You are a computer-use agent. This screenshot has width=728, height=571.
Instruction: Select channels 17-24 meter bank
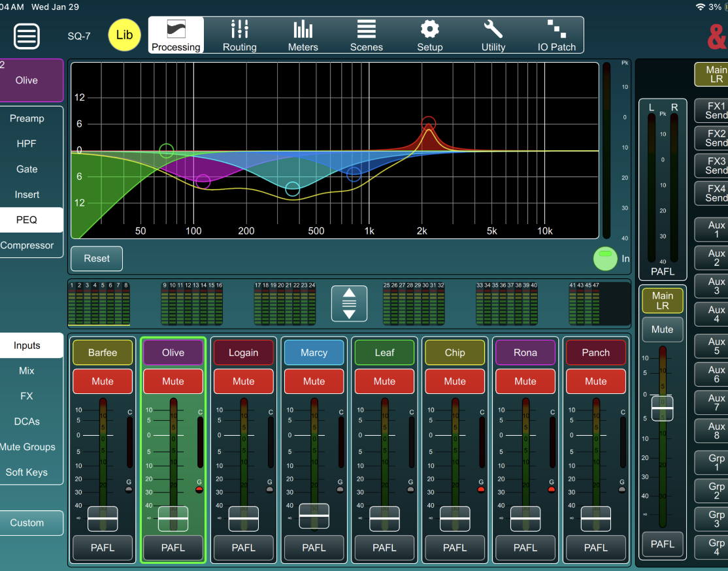pos(285,304)
